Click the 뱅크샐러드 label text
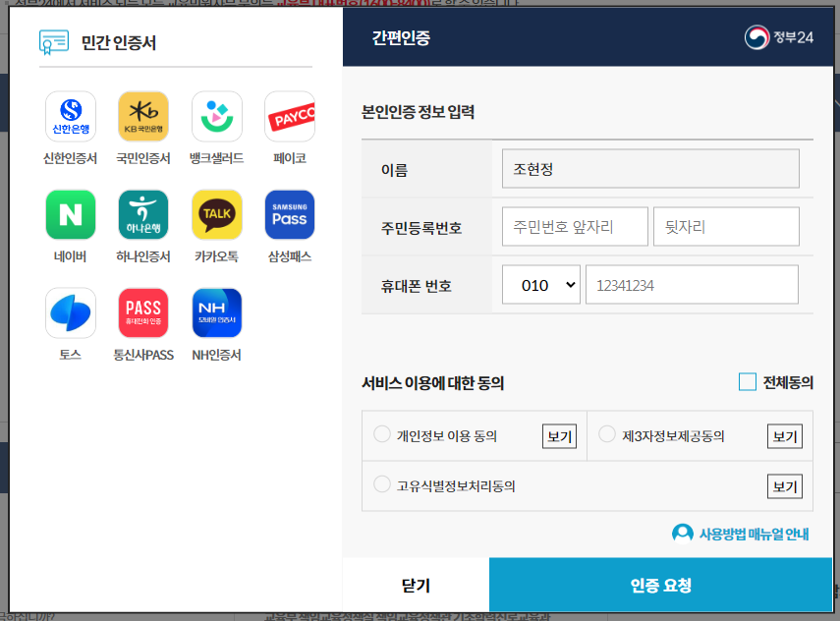This screenshot has height=621, width=840. pos(216,158)
